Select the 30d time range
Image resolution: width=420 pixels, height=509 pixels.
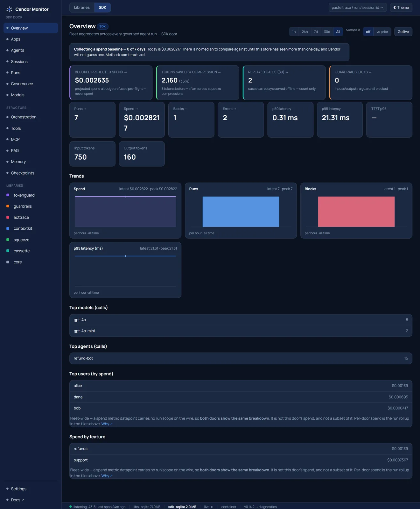point(327,32)
